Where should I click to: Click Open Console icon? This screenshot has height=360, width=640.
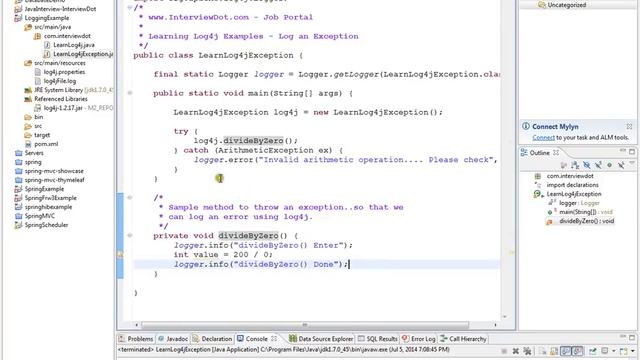tap(623, 351)
